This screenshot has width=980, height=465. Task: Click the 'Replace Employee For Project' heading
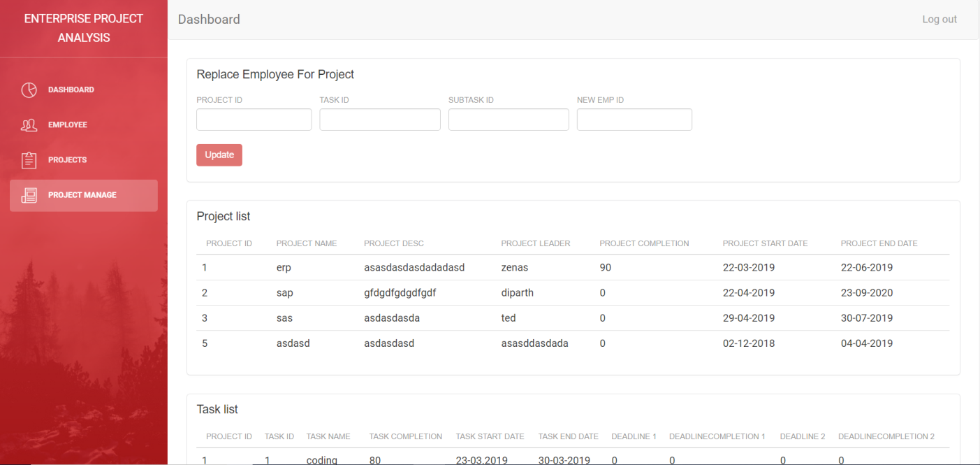pyautogui.click(x=275, y=74)
